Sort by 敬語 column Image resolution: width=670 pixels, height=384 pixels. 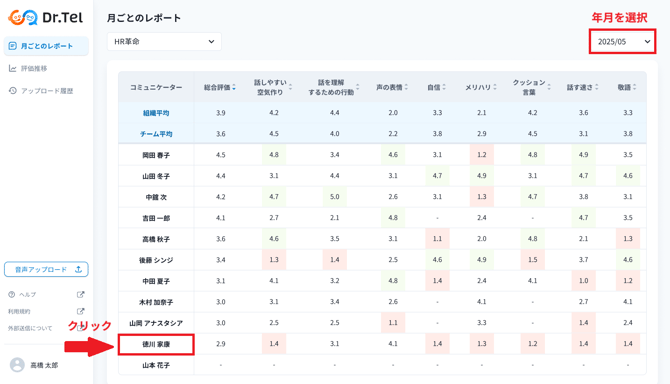click(x=635, y=87)
